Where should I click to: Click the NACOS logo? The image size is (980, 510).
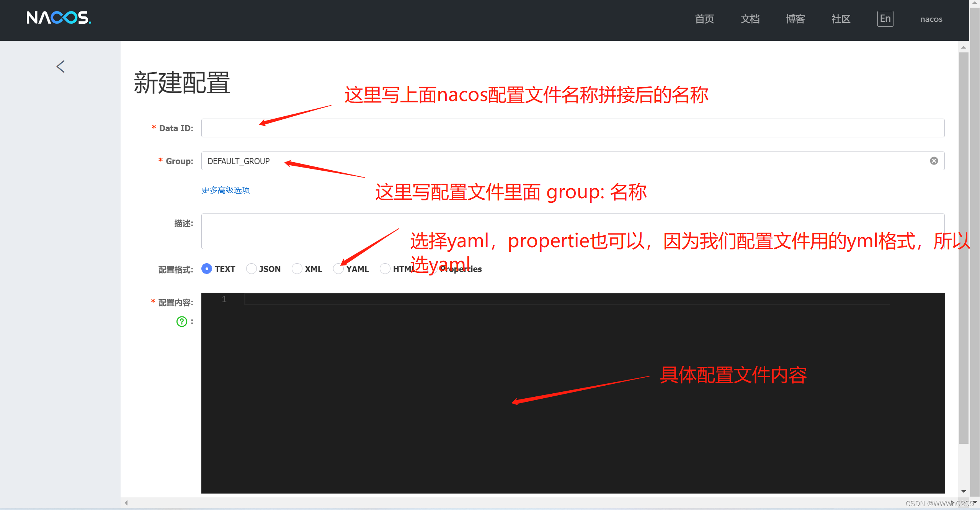coord(59,18)
